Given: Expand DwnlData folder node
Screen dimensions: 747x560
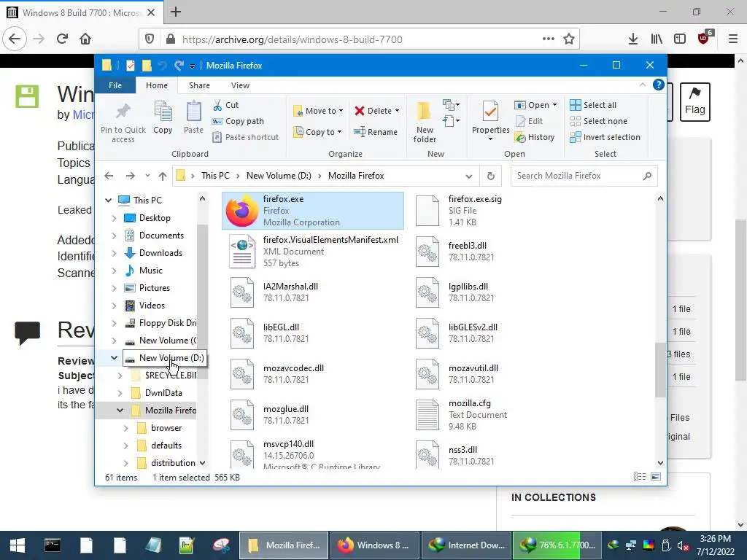Looking at the screenshot, I should point(120,393).
